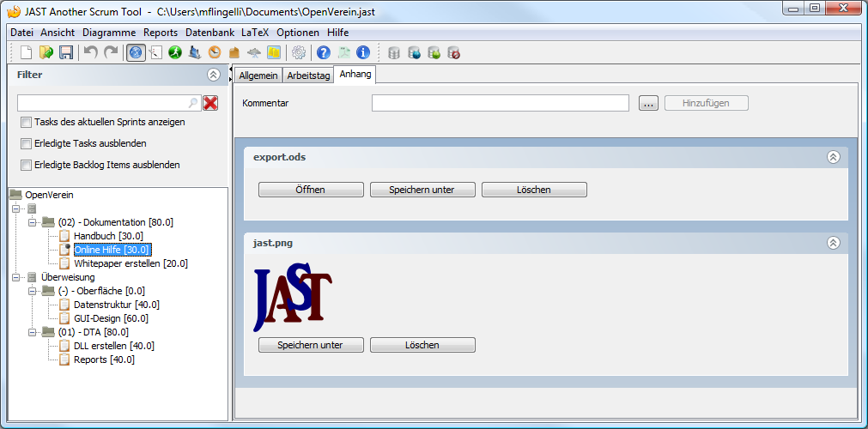Screen dimensions: 868x429
Task: Enable 'Tasks des aktuellen Sprints anzeigen'
Action: 26,122
